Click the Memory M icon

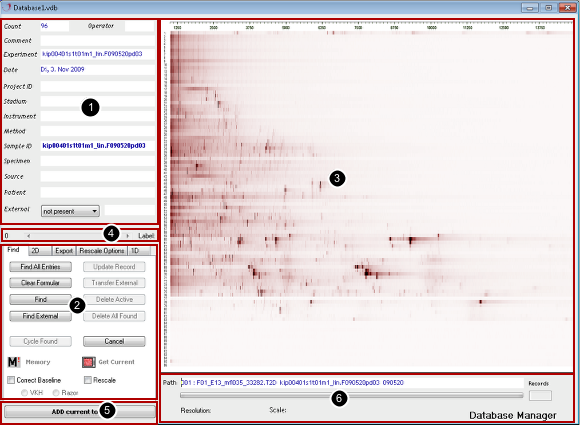[14, 362]
